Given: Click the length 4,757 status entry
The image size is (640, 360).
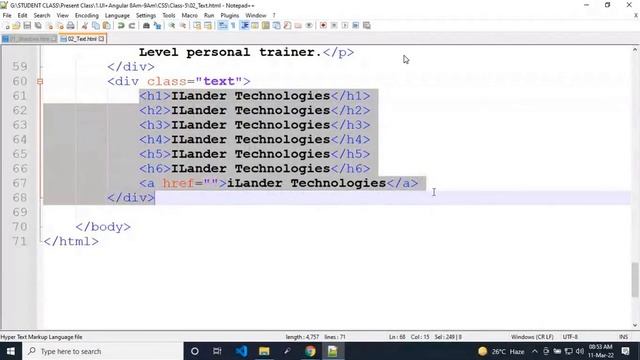Looking at the screenshot, I should point(302,337).
